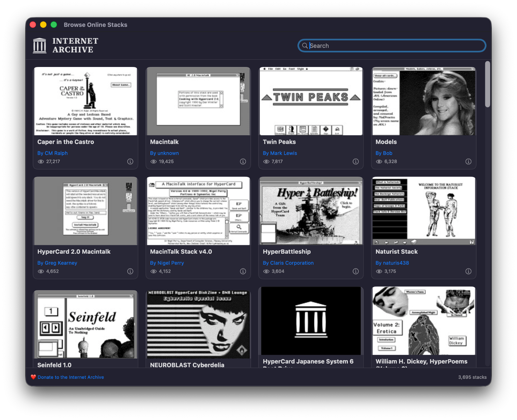The image size is (517, 420).
Task: Open the Caper in the Castro thumbnail
Action: 86,101
